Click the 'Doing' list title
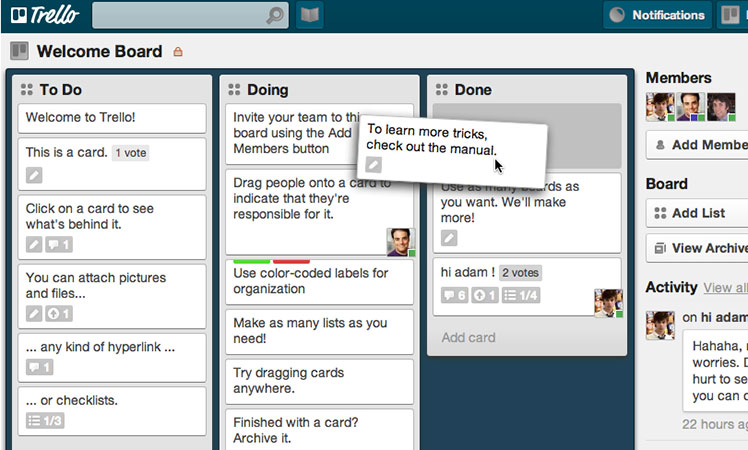The height and width of the screenshot is (450, 748). (268, 90)
